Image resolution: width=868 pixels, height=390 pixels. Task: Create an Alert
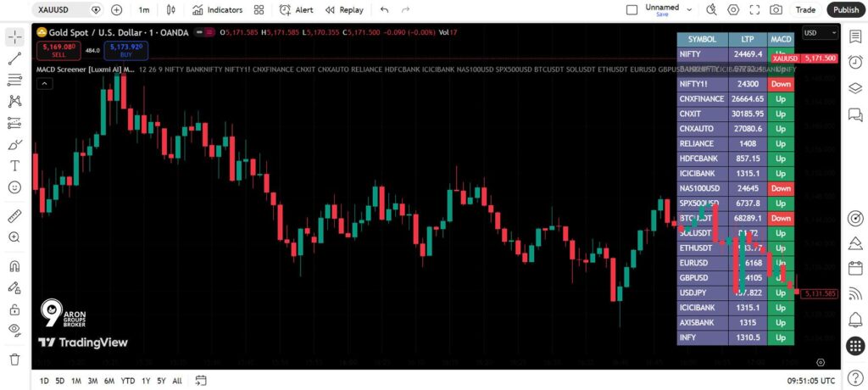pos(296,9)
